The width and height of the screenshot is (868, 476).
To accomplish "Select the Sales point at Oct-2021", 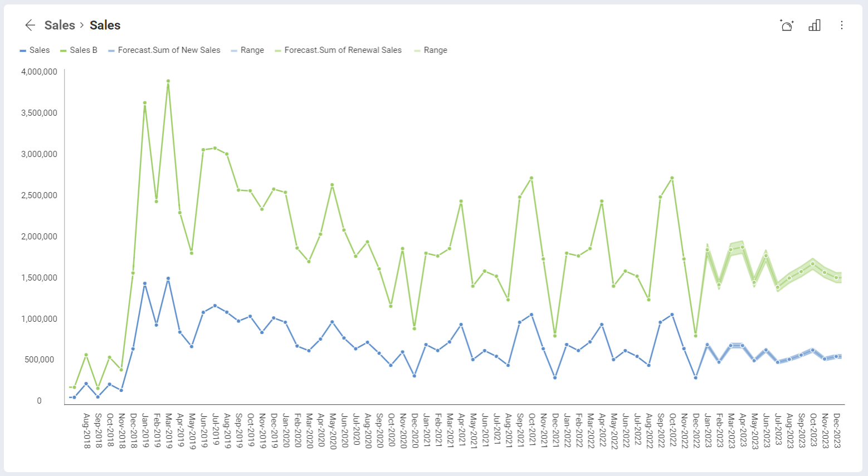I will 531,315.
